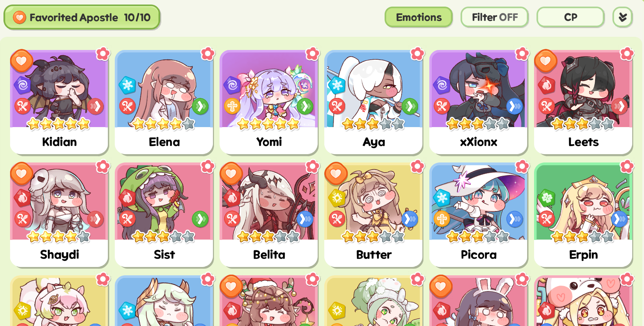Click the purple swirl element icon on Yomi's card
This screenshot has height=326, width=644.
232,85
